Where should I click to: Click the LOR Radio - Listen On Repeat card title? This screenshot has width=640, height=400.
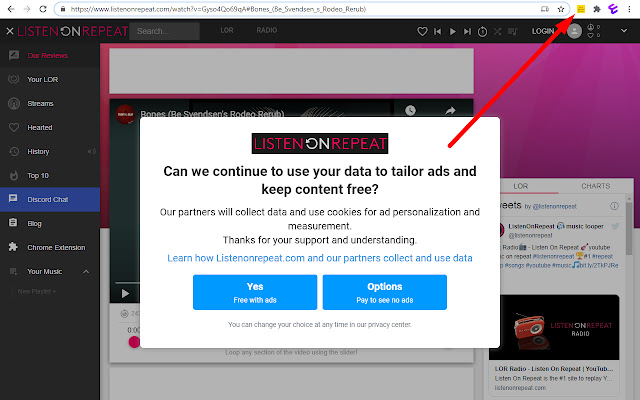[554, 369]
